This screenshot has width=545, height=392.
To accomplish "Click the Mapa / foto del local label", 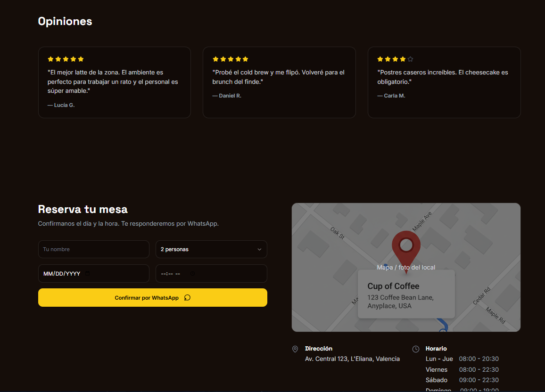I will tap(406, 267).
